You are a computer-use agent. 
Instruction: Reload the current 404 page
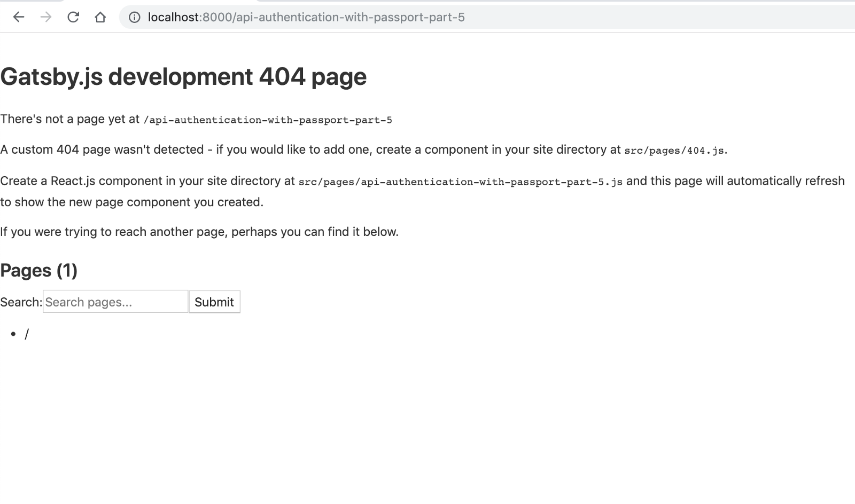click(x=73, y=17)
